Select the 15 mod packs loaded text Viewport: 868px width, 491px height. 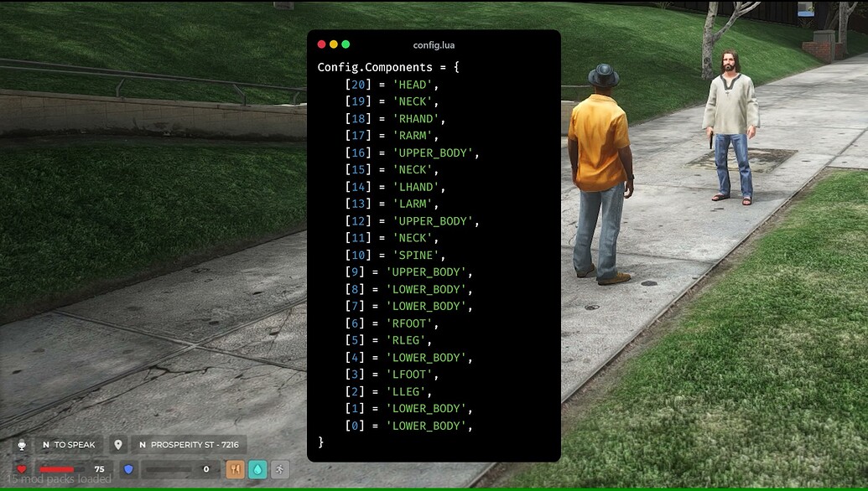coord(58,478)
